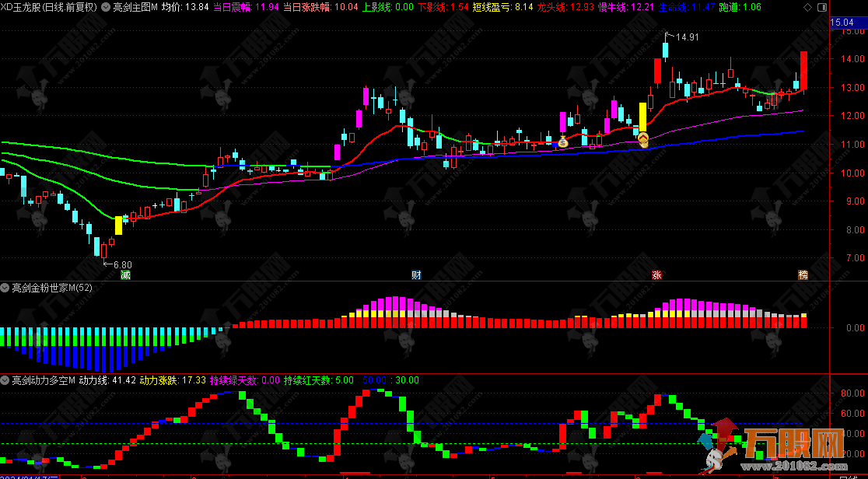Click the diamond icon at the chart's top right
868x479 pixels.
807,7
